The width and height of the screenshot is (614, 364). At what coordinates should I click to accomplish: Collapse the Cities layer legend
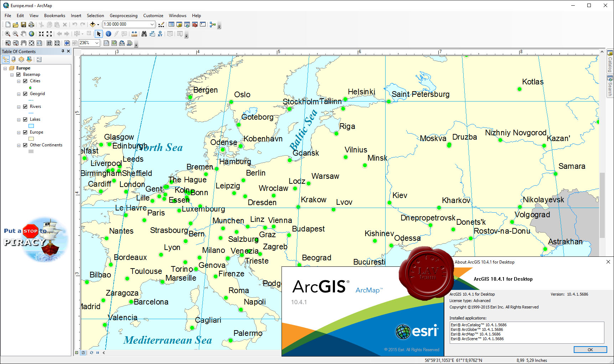click(19, 81)
